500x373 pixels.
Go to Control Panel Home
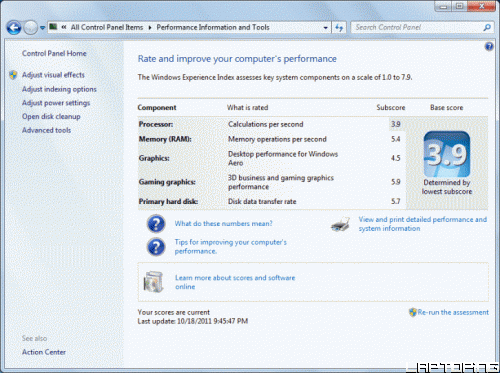54,53
